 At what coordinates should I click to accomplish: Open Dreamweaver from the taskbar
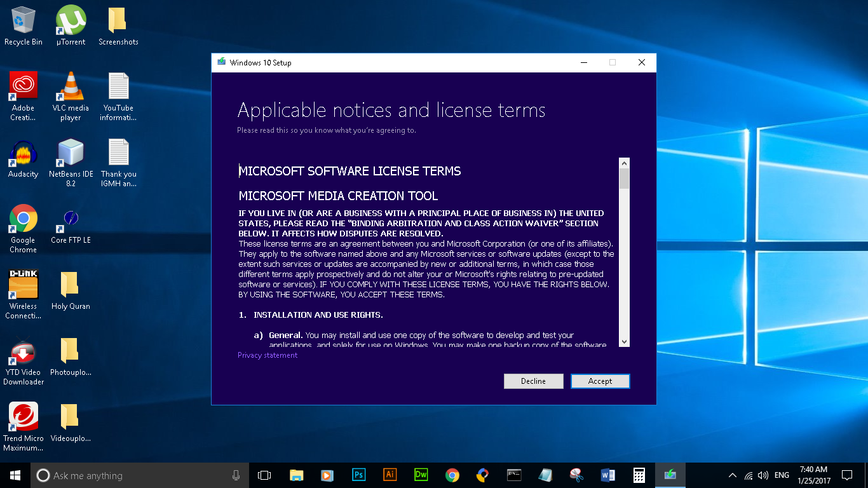coord(421,475)
